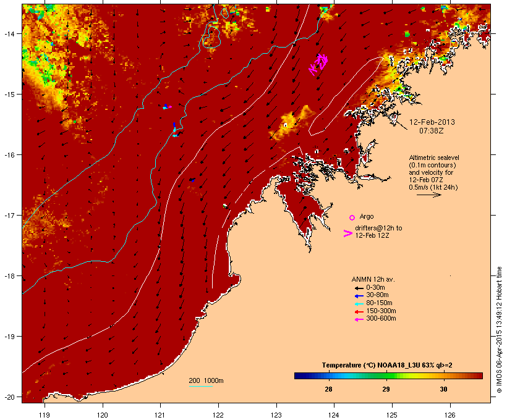Click the magenta drifters arrowhead legend symbol
Image resolution: width=507 pixels, height=420 pixels.
pyautogui.click(x=347, y=233)
